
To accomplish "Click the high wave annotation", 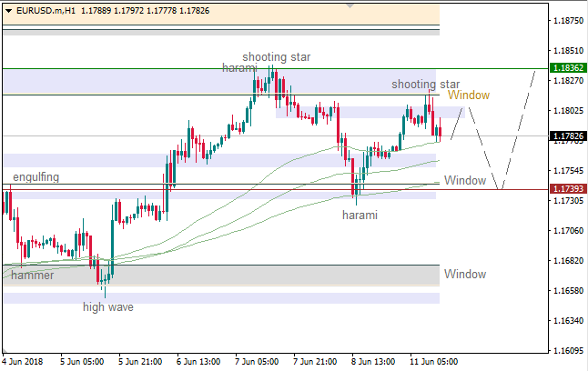I will pos(108,307).
